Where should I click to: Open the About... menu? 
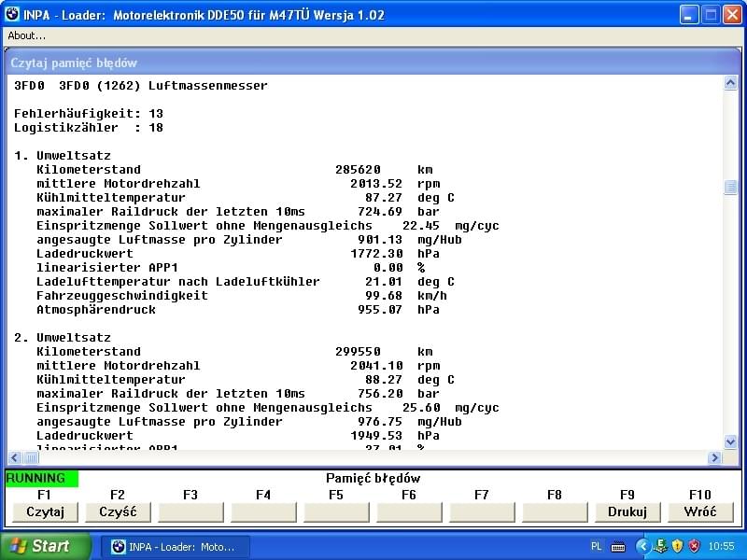[x=27, y=35]
